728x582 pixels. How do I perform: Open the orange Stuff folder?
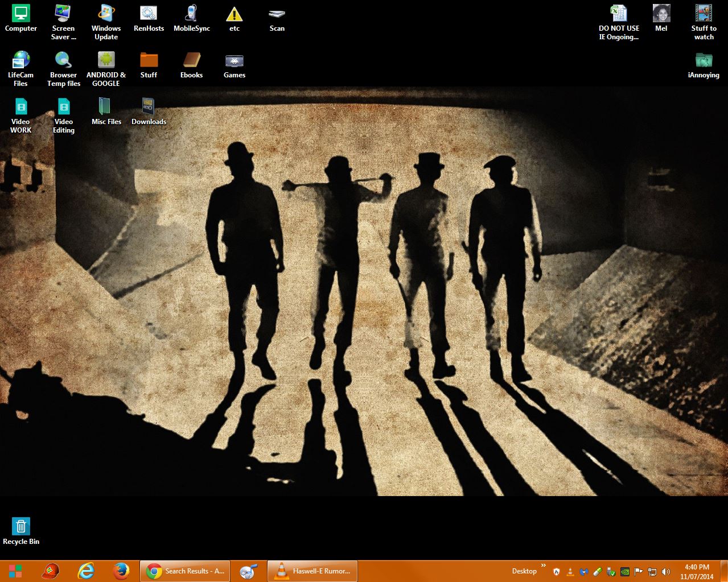click(x=149, y=65)
